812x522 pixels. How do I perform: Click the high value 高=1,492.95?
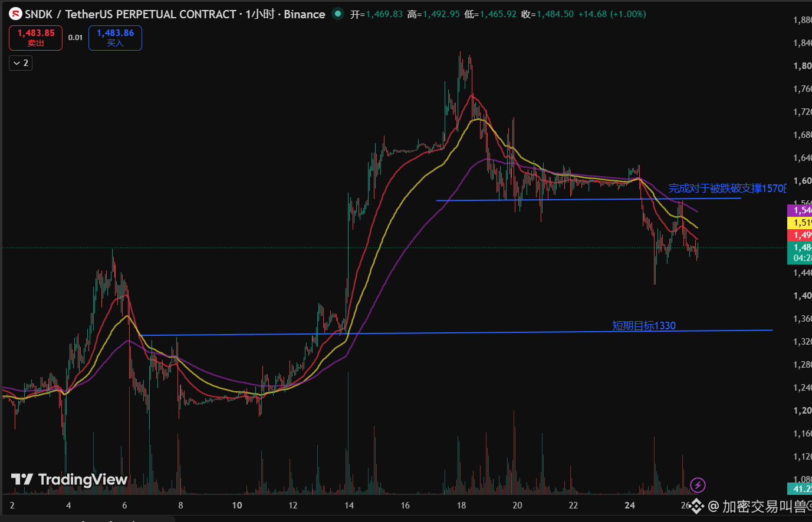433,14
